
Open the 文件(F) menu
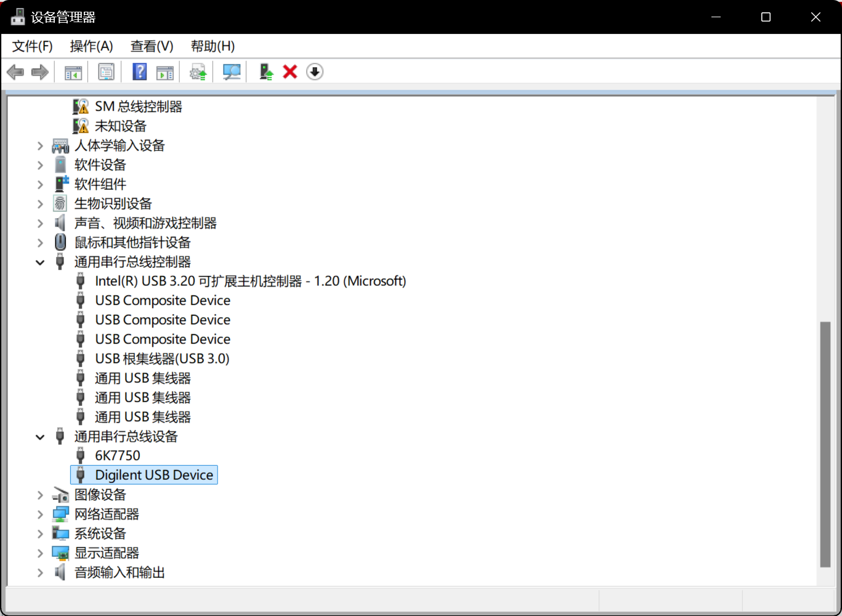coord(32,46)
